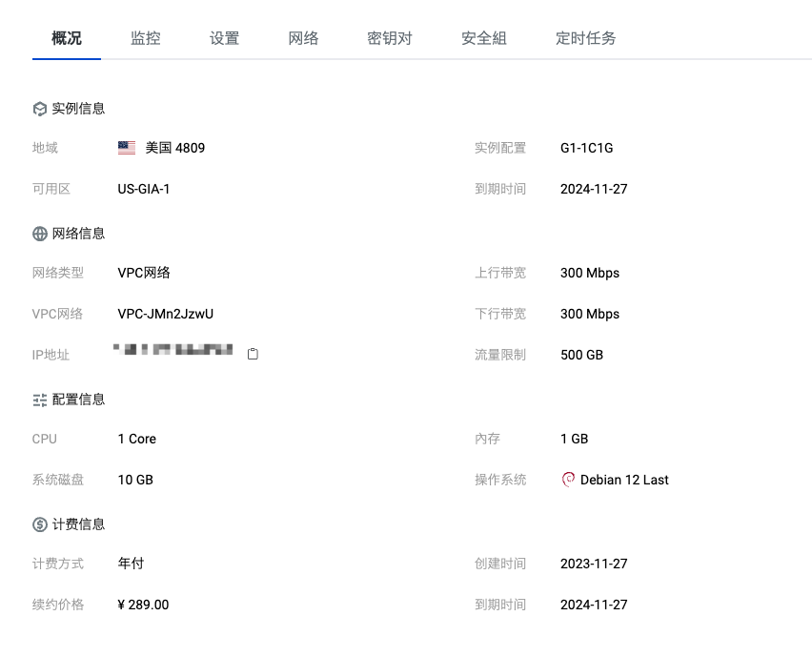The width and height of the screenshot is (812, 657).
Task: Open the 概况 overview tab
Action: [x=67, y=38]
